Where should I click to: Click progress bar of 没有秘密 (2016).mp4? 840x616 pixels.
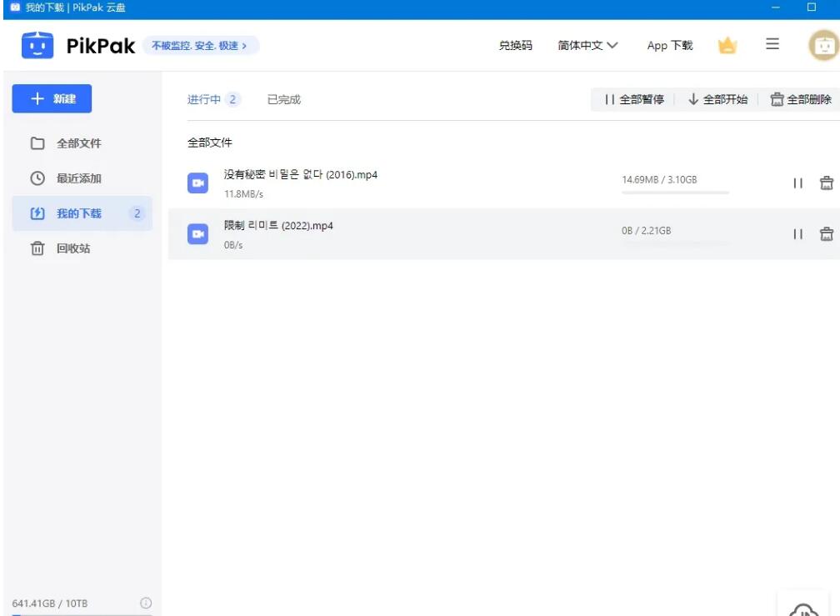click(x=675, y=193)
